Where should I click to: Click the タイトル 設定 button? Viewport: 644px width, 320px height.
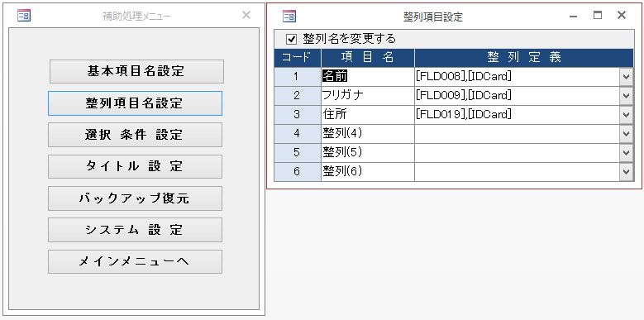(135, 166)
